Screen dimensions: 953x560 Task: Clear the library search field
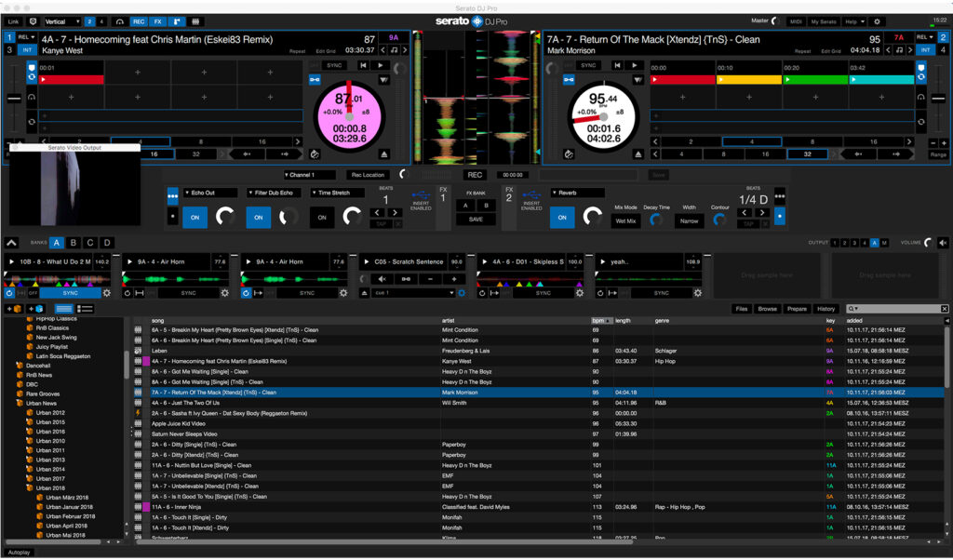point(944,309)
